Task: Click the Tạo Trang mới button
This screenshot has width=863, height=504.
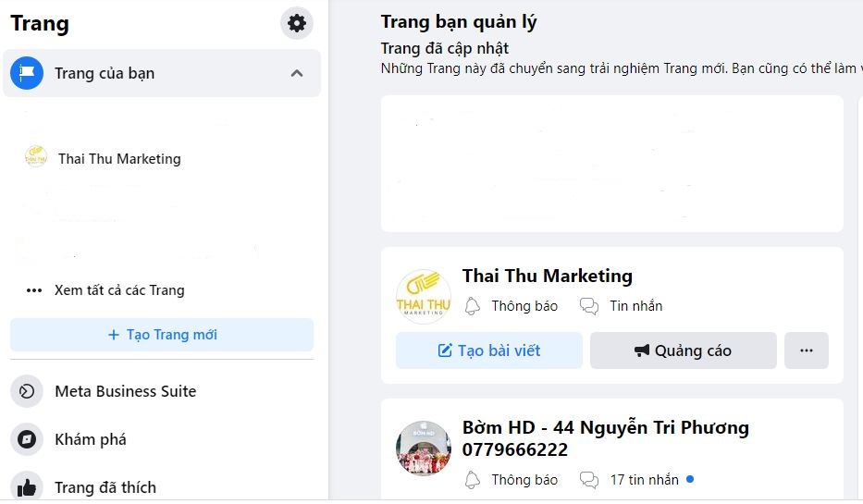Action: coord(162,335)
